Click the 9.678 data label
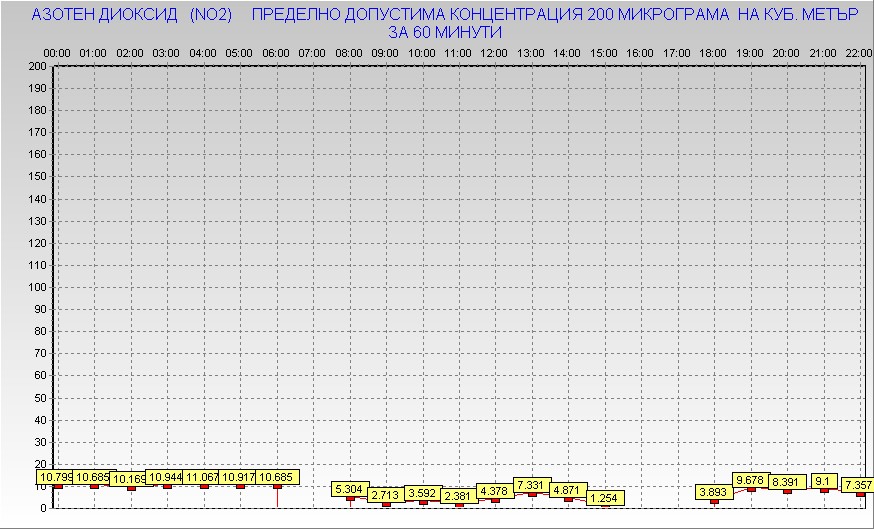Screen dimensions: 874x529 click(x=750, y=480)
